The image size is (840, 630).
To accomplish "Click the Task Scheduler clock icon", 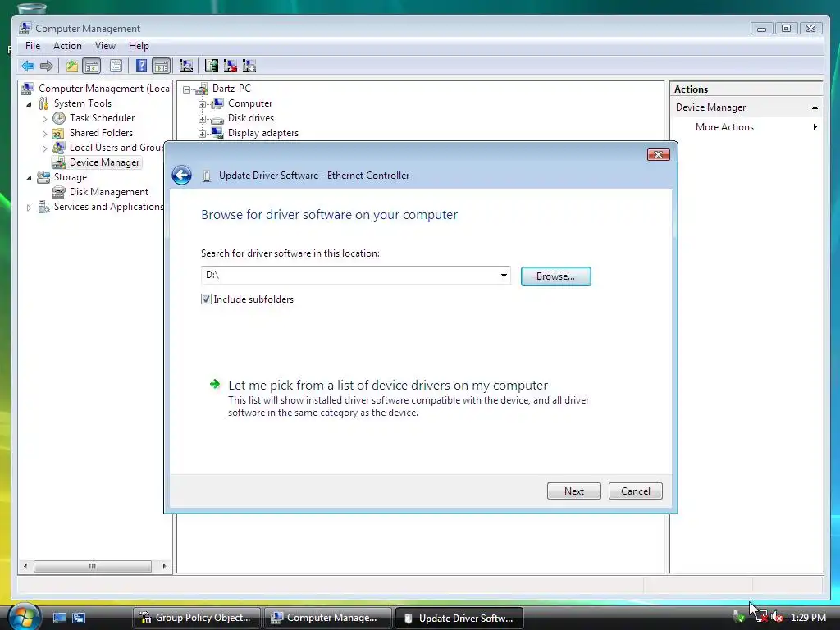I will pyautogui.click(x=59, y=118).
